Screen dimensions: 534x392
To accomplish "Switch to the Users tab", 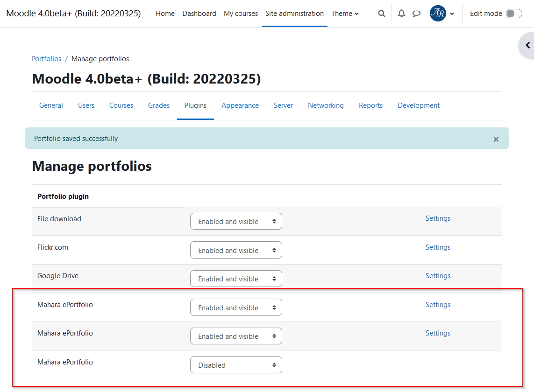I will pos(86,105).
